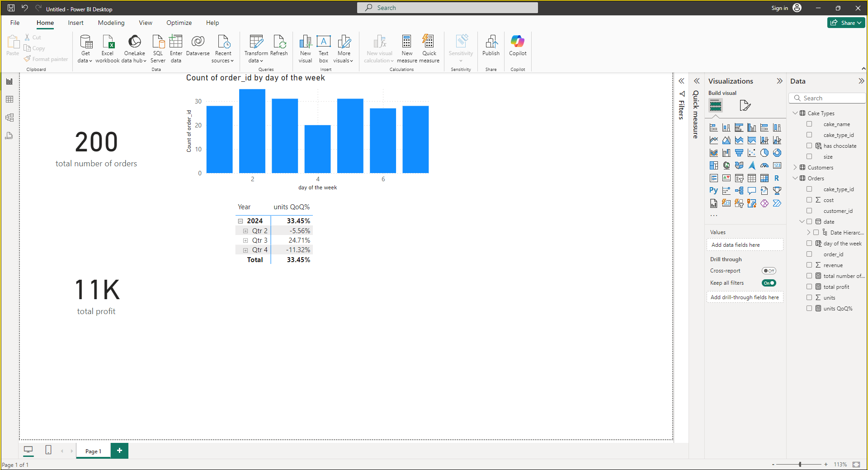868x470 pixels.
Task: Click the Share button
Action: [x=846, y=23]
